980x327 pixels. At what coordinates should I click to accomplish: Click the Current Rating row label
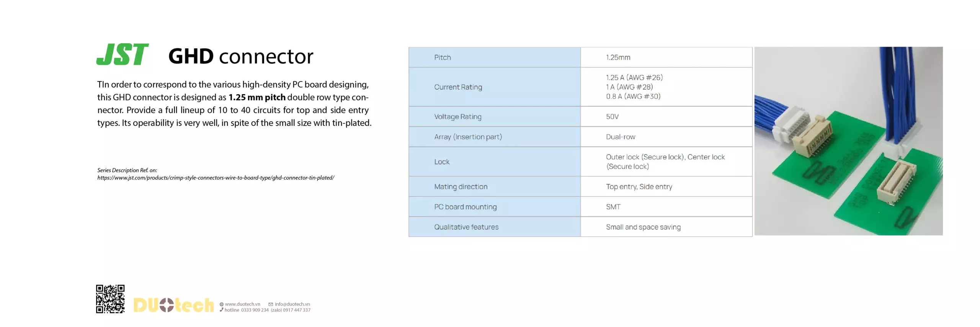(x=458, y=87)
